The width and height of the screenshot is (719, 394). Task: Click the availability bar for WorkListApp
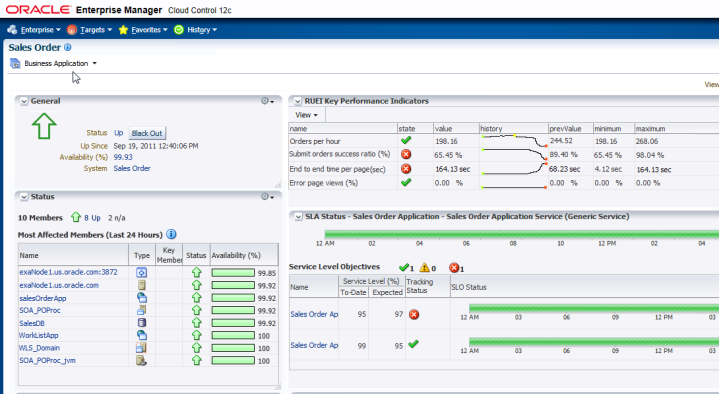pos(233,335)
